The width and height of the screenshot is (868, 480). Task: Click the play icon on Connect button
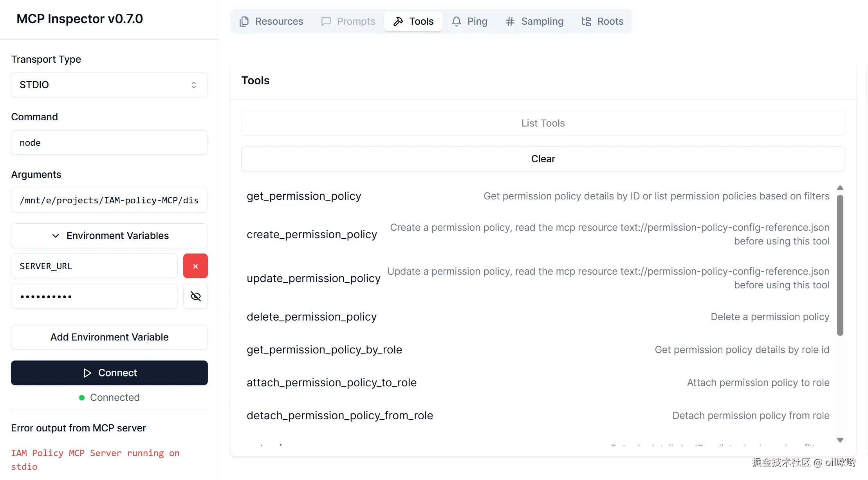tap(87, 373)
